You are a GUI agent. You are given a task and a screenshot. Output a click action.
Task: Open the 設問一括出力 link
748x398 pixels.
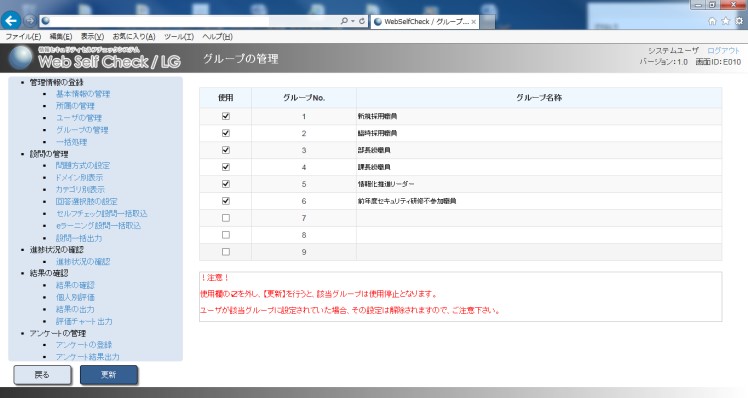click(x=79, y=238)
